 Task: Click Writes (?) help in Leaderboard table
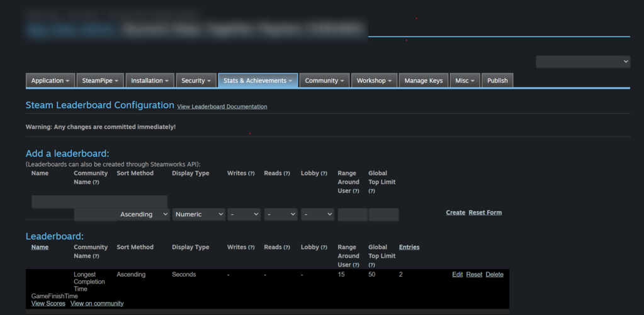click(x=251, y=247)
